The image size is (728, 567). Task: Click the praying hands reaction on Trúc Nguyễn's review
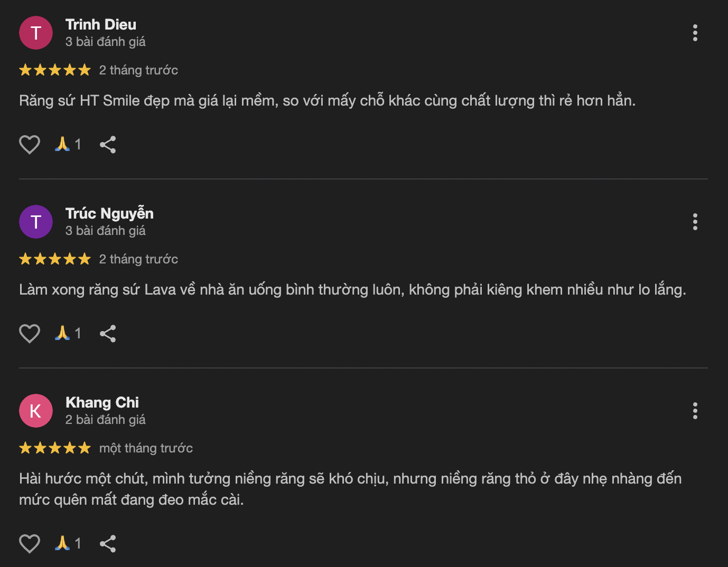pyautogui.click(x=63, y=333)
